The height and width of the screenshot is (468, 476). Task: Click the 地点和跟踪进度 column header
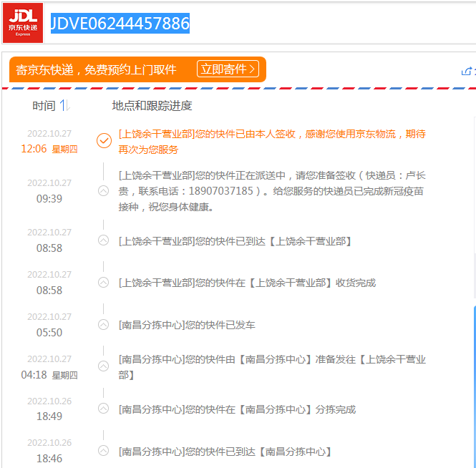click(152, 106)
